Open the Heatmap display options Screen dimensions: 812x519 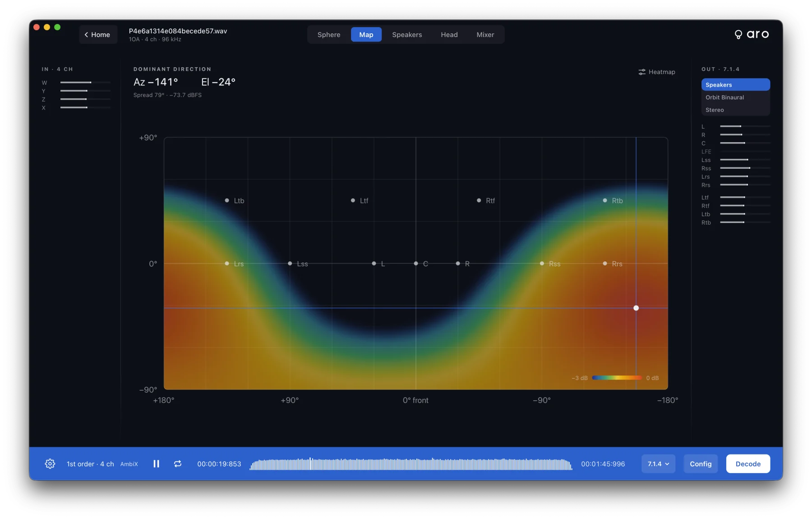pyautogui.click(x=657, y=72)
